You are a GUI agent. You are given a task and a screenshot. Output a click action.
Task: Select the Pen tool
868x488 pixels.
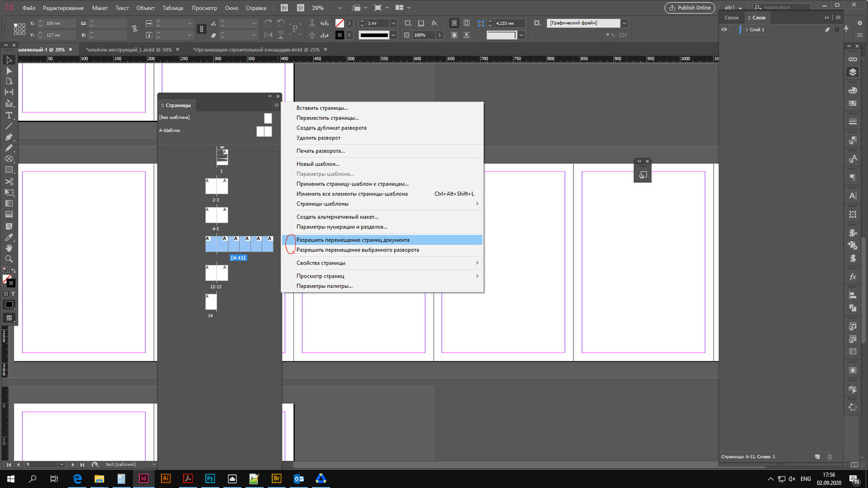9,137
